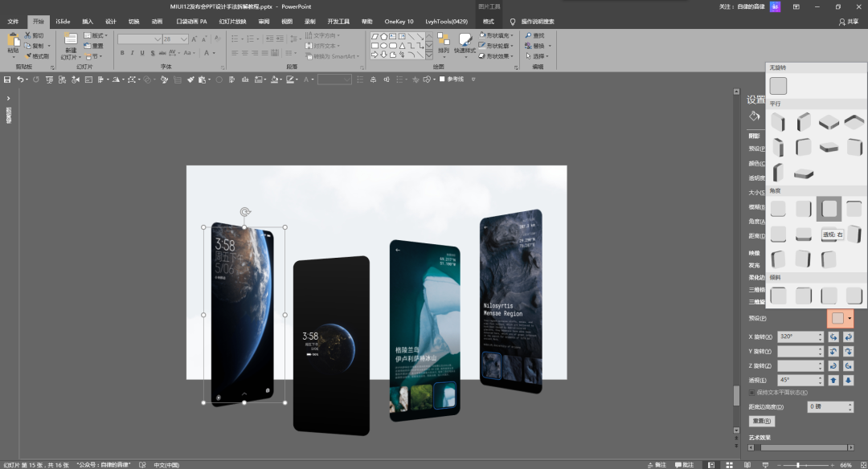
Task: Click the X 旋转 value input field
Action: [x=797, y=336]
